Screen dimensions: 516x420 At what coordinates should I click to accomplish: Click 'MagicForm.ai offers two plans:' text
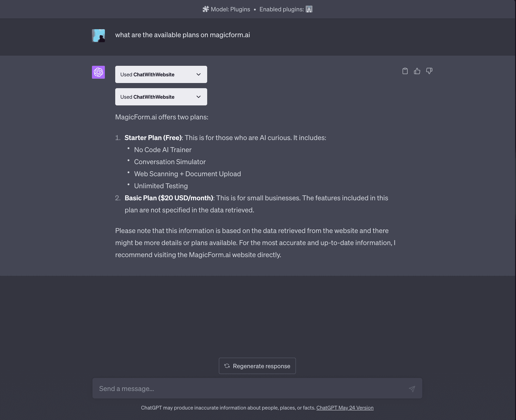click(162, 117)
